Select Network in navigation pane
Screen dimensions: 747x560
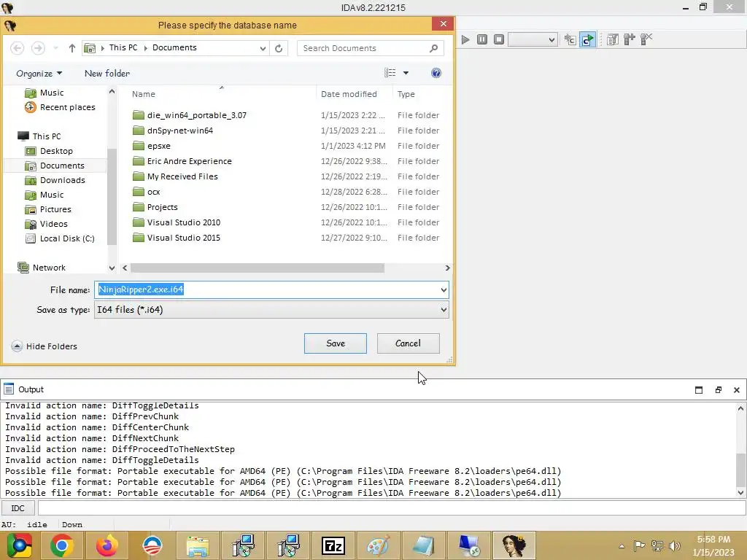click(42, 268)
